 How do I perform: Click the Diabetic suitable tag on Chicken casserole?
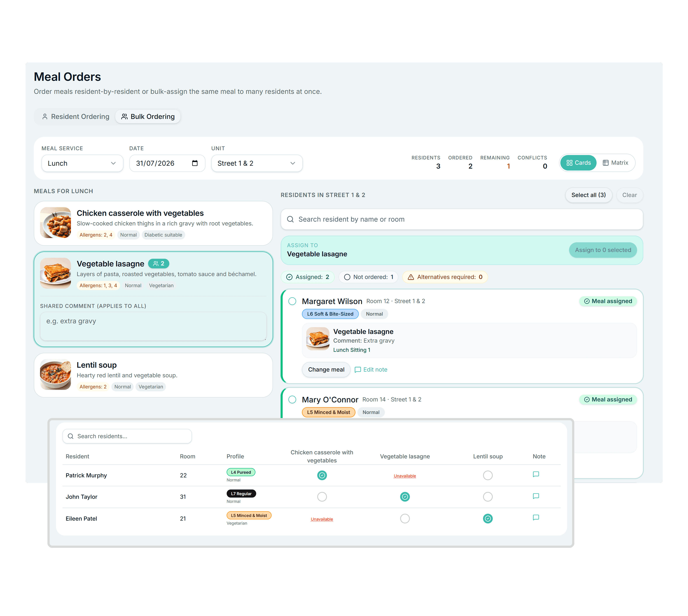click(x=163, y=235)
